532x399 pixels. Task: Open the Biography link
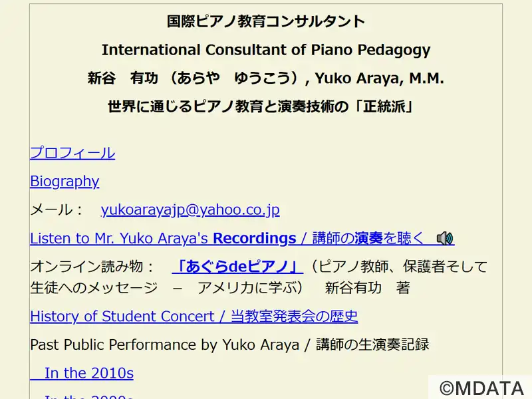point(65,182)
